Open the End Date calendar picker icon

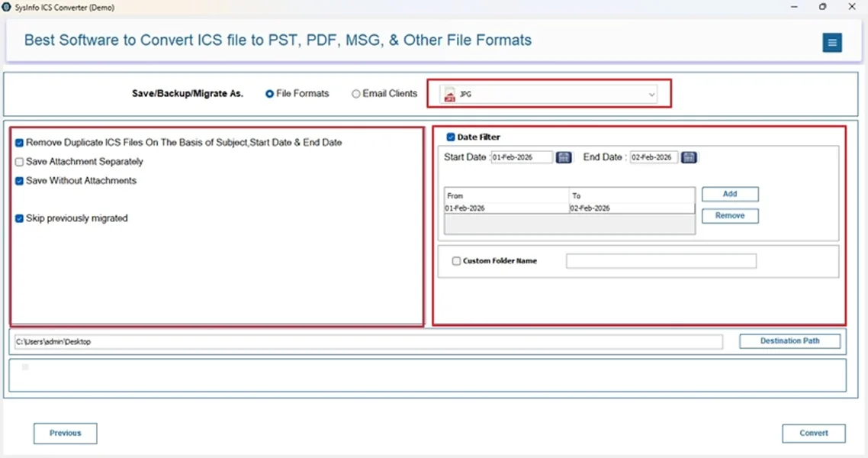689,157
